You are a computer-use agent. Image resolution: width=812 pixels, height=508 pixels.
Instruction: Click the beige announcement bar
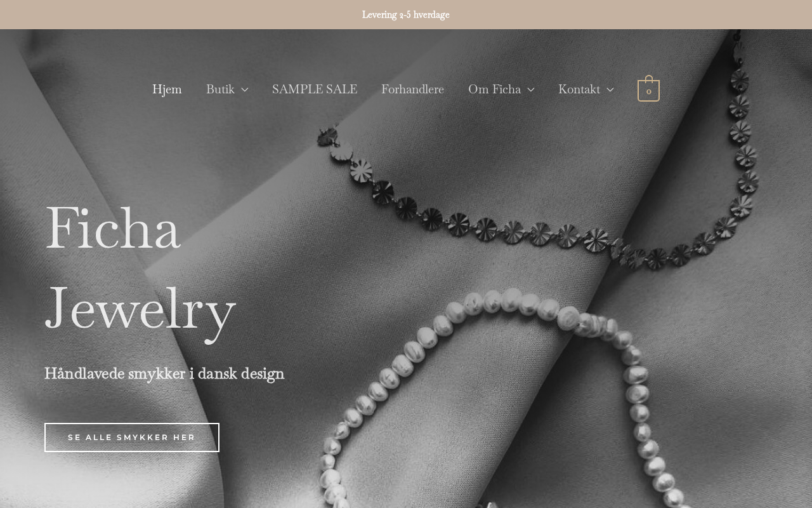coord(406,15)
